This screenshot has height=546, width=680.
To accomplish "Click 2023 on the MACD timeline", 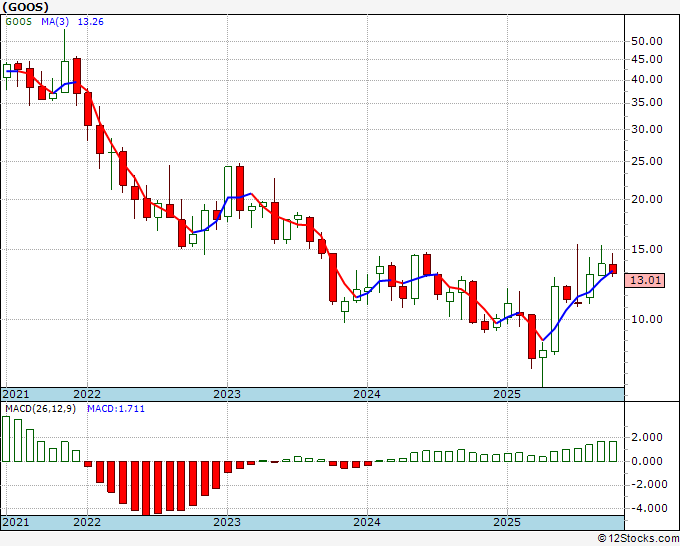I will (x=227, y=522).
